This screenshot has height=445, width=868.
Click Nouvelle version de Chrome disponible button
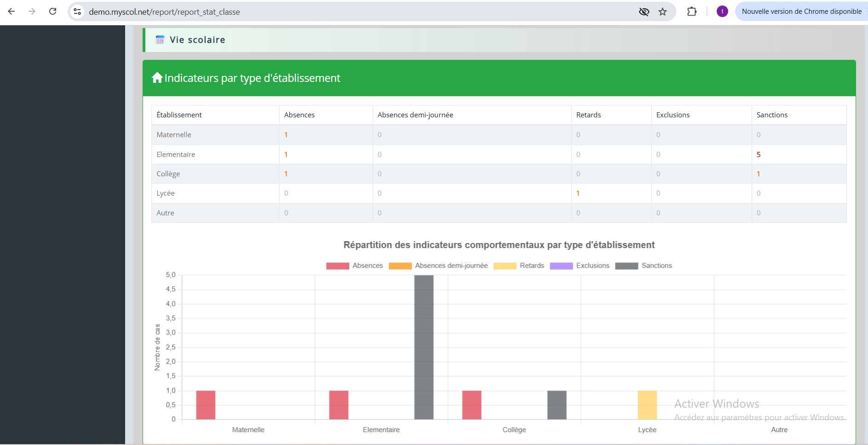801,12
